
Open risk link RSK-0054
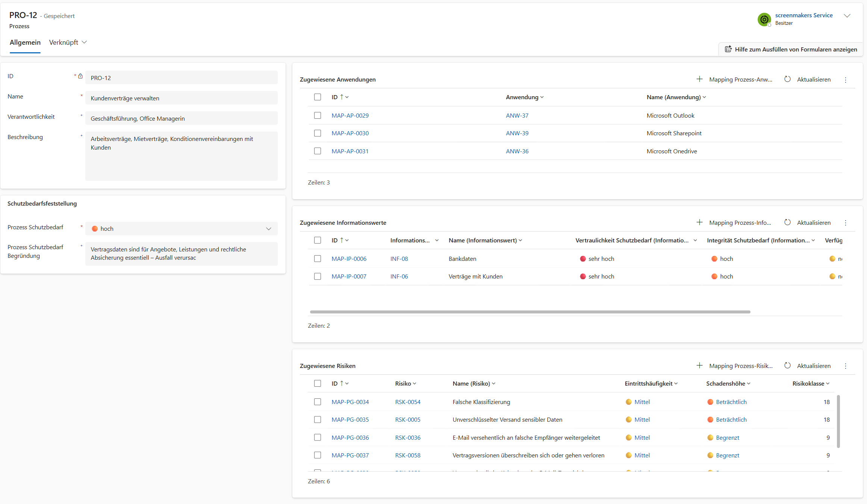pyautogui.click(x=407, y=402)
